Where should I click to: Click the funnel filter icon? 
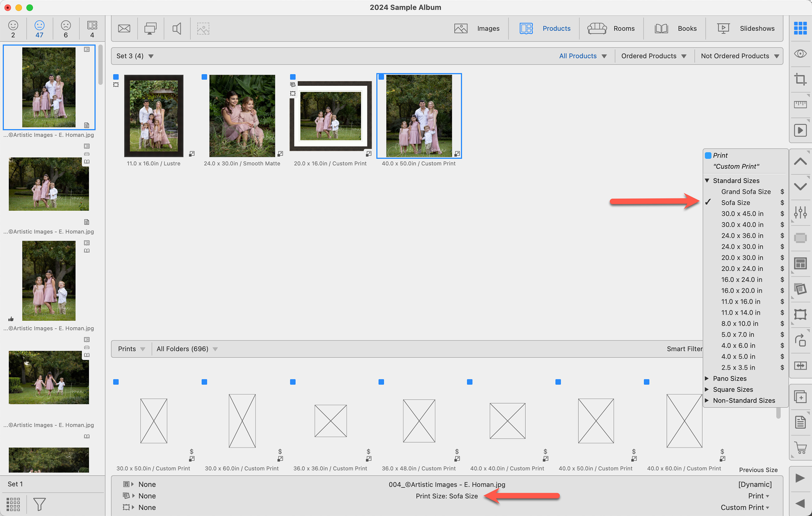click(x=39, y=504)
